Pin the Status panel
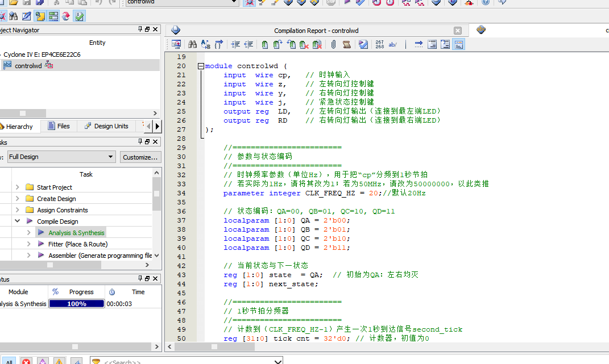The height and width of the screenshot is (364, 609). click(x=140, y=278)
